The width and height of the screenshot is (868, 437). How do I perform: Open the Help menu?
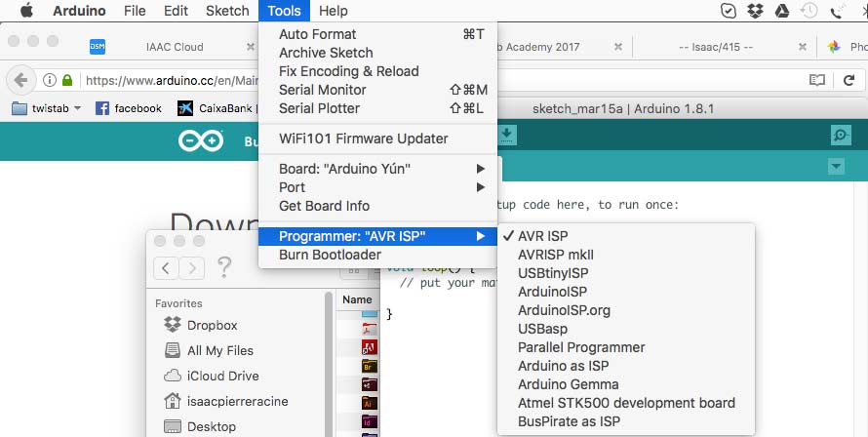334,11
